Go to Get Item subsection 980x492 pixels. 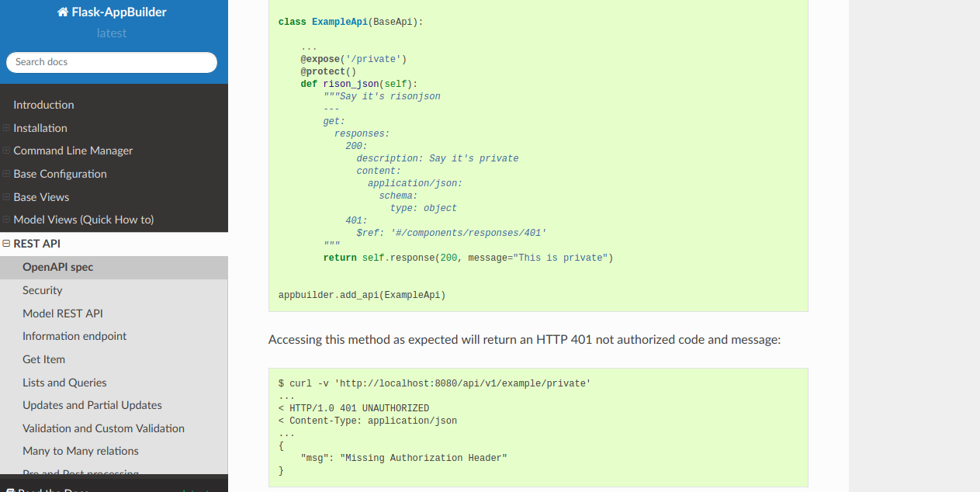pos(43,359)
